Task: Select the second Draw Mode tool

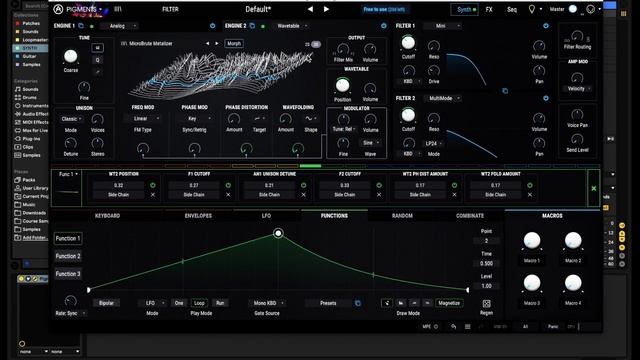Action: tap(401, 303)
